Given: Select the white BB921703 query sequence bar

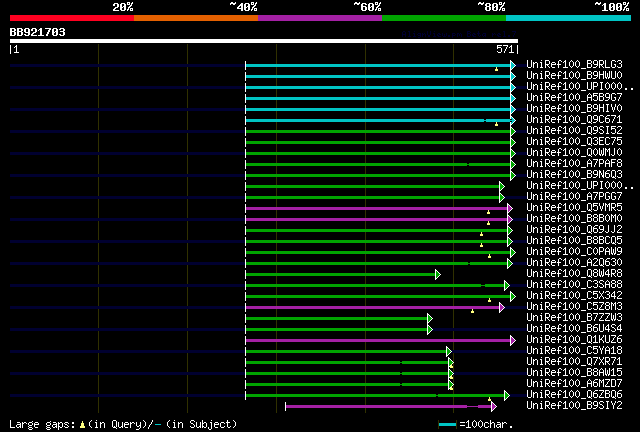Looking at the screenshot, I should tap(264, 41).
